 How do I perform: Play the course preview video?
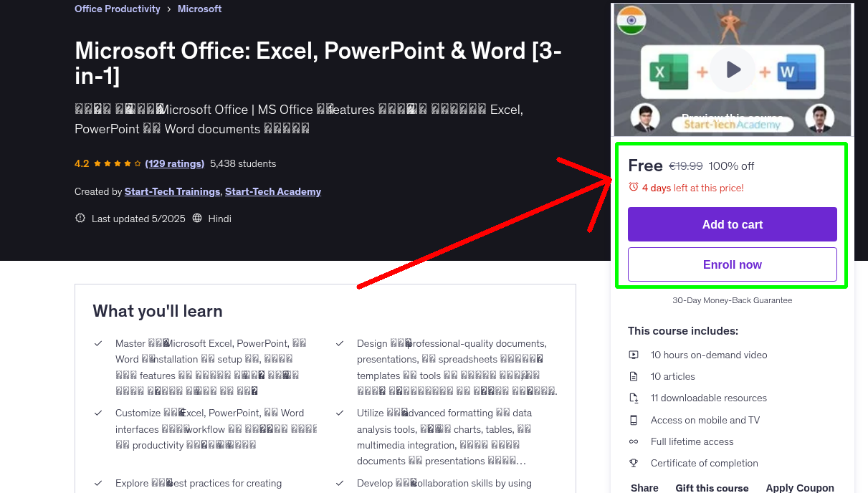click(733, 70)
